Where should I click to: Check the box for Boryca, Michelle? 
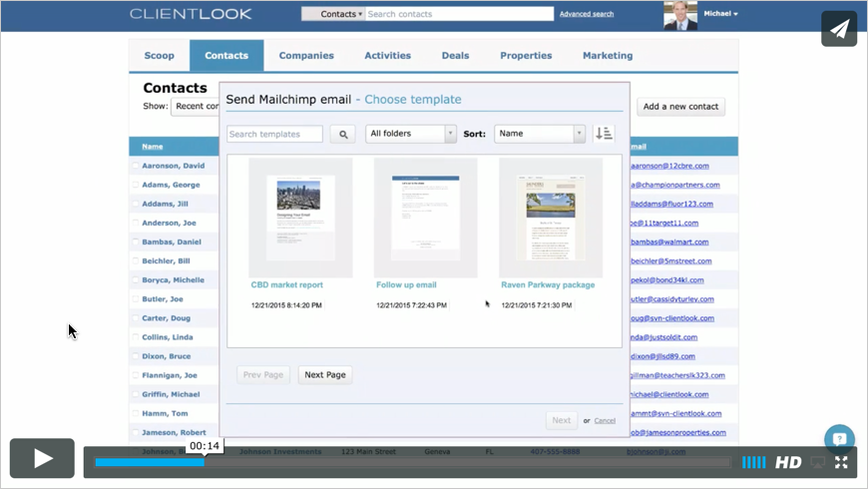pos(135,279)
